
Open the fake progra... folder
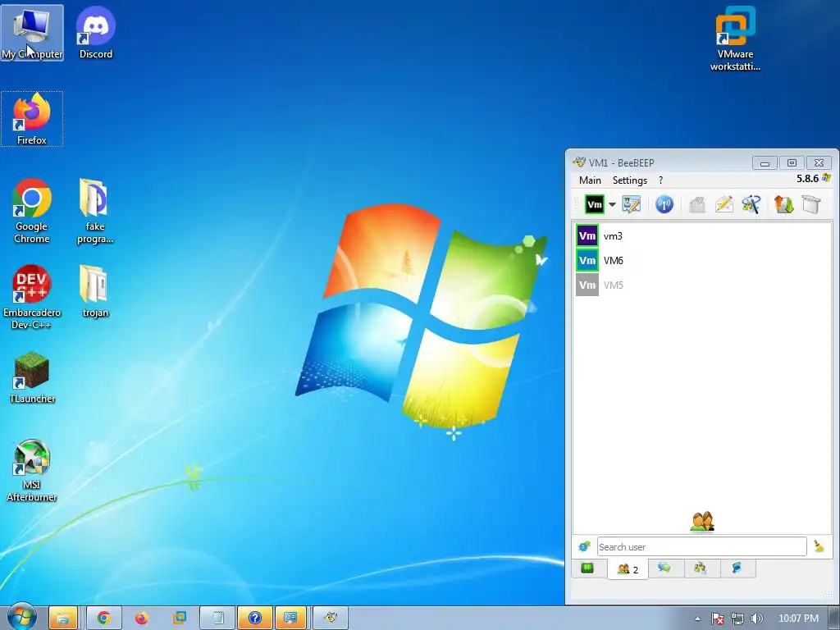(95, 211)
